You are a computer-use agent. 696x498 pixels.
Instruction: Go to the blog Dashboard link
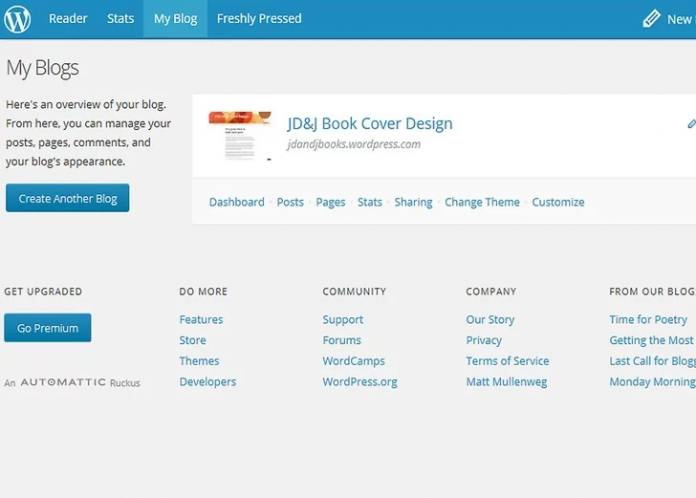click(237, 202)
